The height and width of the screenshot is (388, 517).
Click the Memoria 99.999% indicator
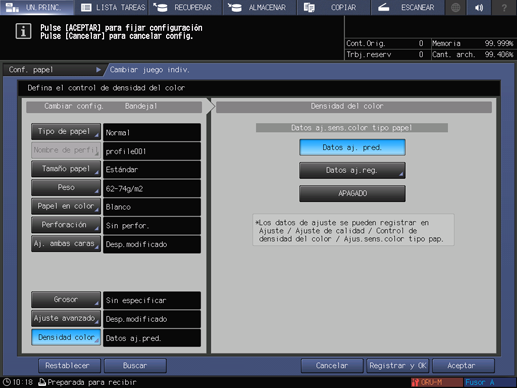[x=473, y=43]
